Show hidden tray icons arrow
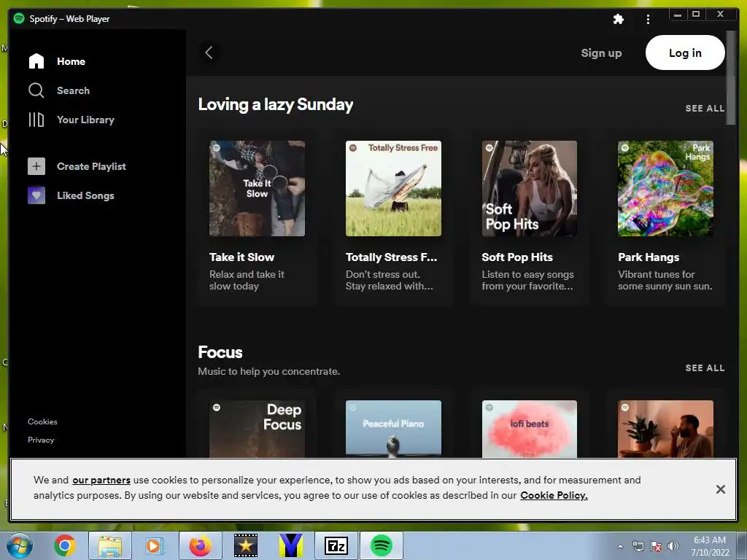The image size is (747, 560). point(620,546)
